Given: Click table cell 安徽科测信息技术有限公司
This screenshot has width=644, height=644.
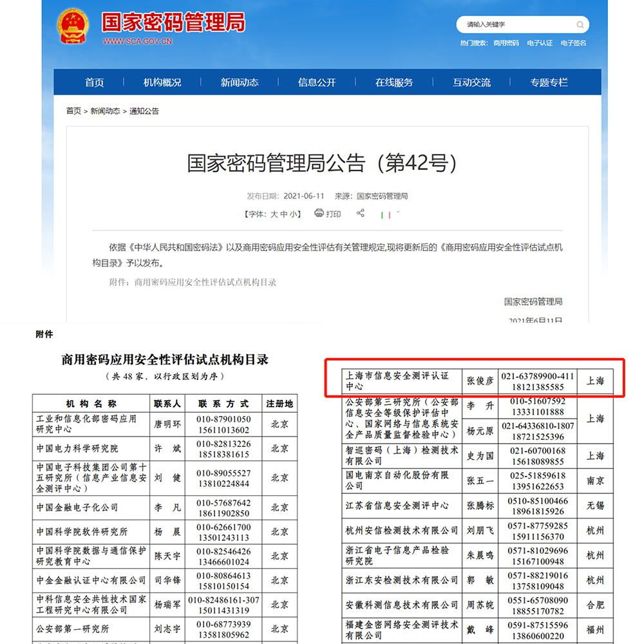Looking at the screenshot, I should coord(402,605).
